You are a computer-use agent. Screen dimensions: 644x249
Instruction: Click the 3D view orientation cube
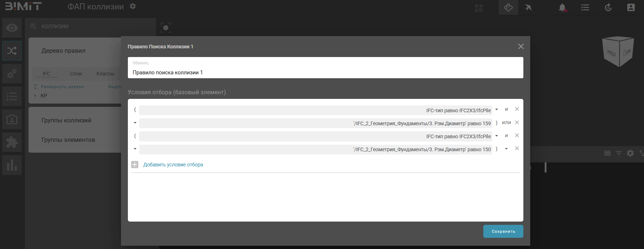[x=618, y=52]
